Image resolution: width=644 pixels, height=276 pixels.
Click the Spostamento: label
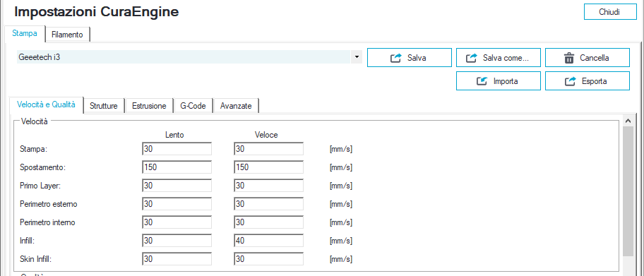[42, 167]
